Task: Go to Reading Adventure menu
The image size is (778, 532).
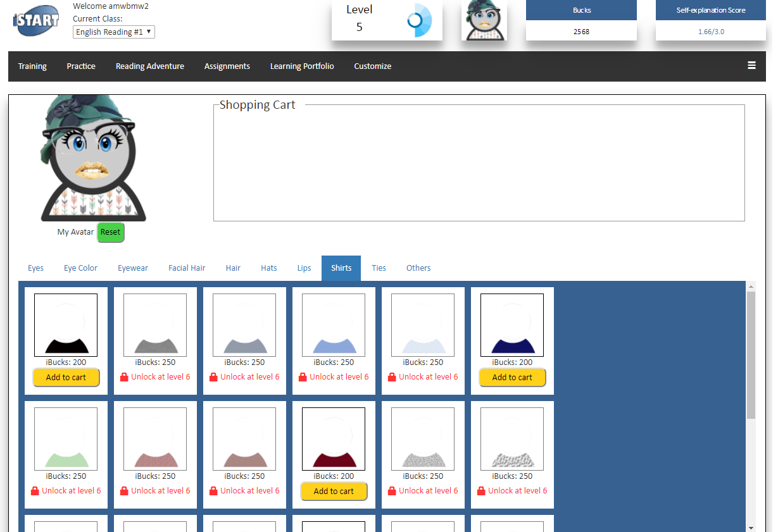Action: tap(150, 66)
